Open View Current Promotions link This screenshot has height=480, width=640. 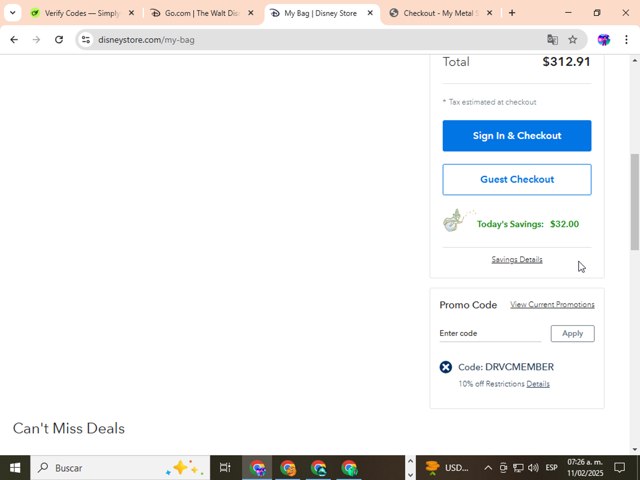click(552, 304)
